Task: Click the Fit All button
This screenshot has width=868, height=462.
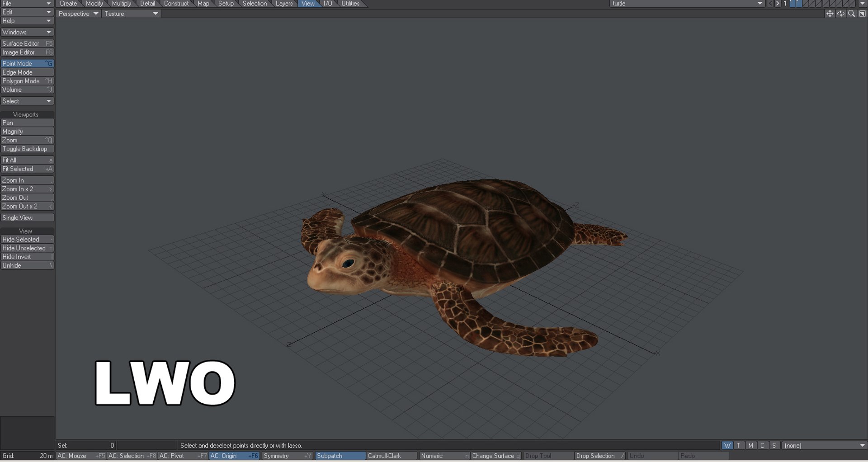Action: [27, 160]
